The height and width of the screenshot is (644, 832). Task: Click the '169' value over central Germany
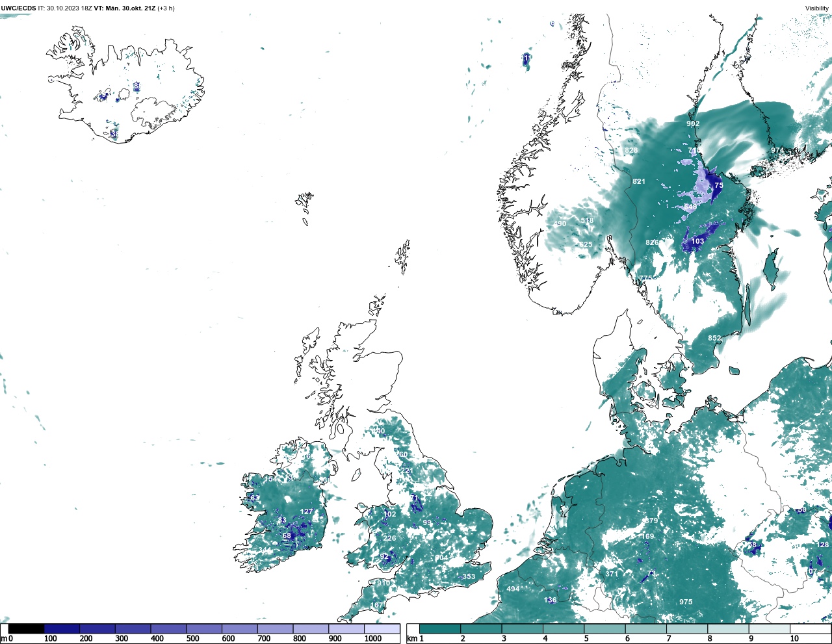click(x=648, y=536)
